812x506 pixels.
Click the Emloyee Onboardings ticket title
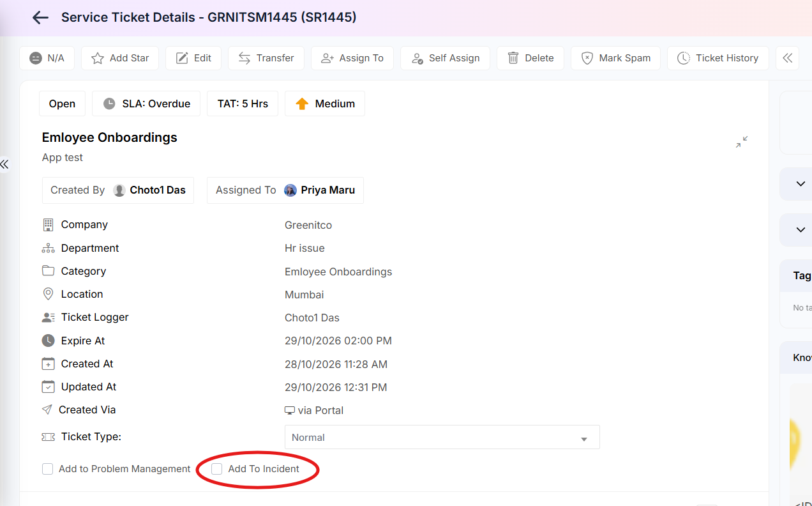coord(110,137)
